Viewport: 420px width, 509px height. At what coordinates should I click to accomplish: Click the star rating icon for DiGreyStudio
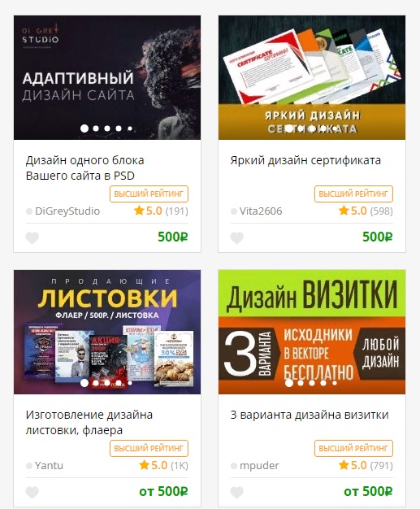[139, 211]
